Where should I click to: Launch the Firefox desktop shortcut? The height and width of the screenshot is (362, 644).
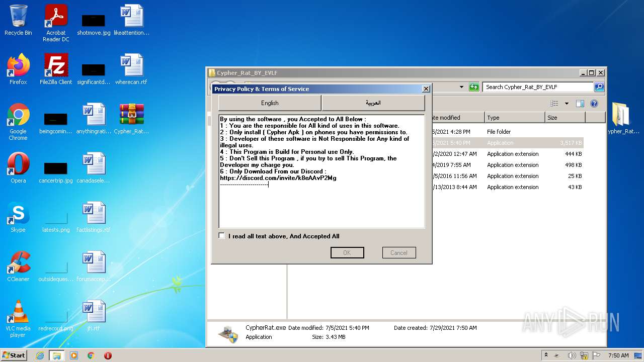[x=18, y=69]
